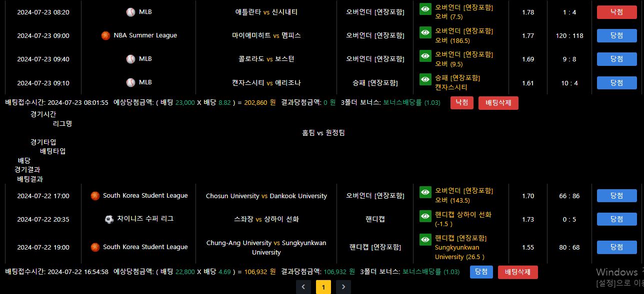Image resolution: width=644 pixels, height=294 pixels.
Task: Delete the 22,800 won bet with 배팅삭제
Action: 517,272
